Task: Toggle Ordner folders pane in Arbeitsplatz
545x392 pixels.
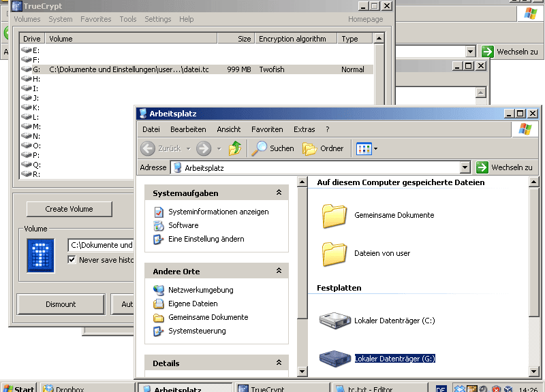Action: click(x=323, y=148)
